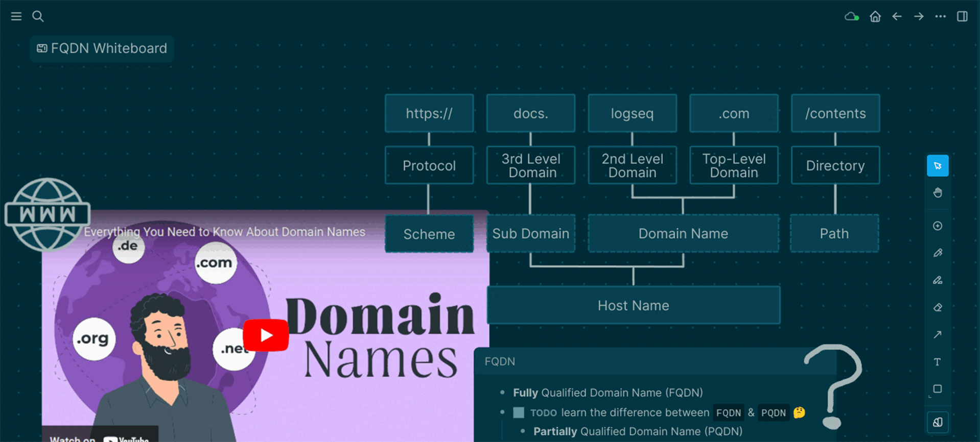Open the search magnifier icon
This screenshot has width=980, height=442.
tap(38, 16)
